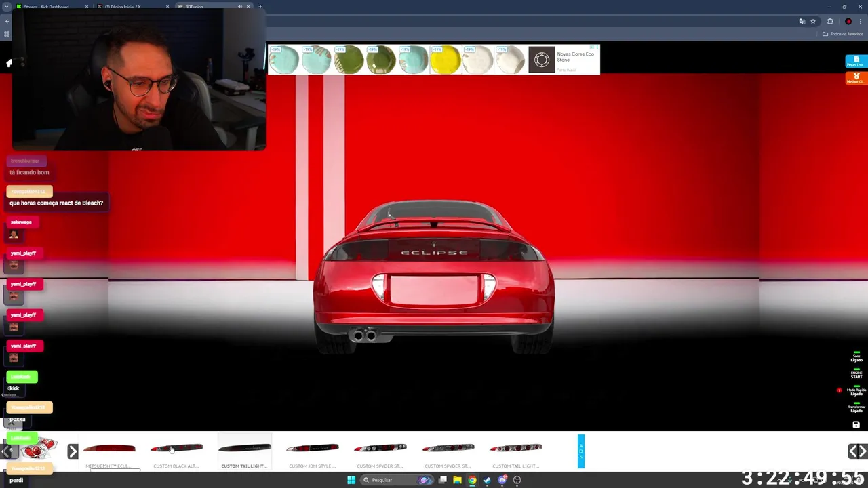This screenshot has height=488, width=868.
Task: Click the red dot beside Modo Rápido
Action: [x=840, y=390]
